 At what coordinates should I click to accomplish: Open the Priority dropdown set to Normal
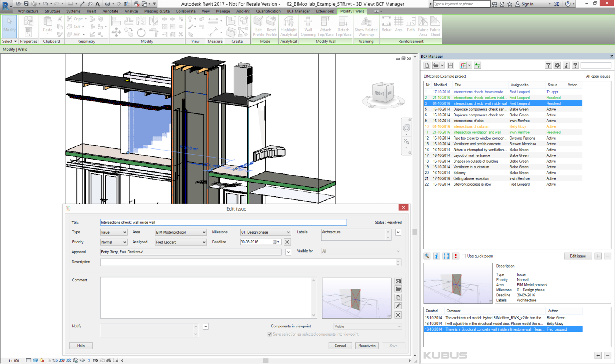[125, 242]
